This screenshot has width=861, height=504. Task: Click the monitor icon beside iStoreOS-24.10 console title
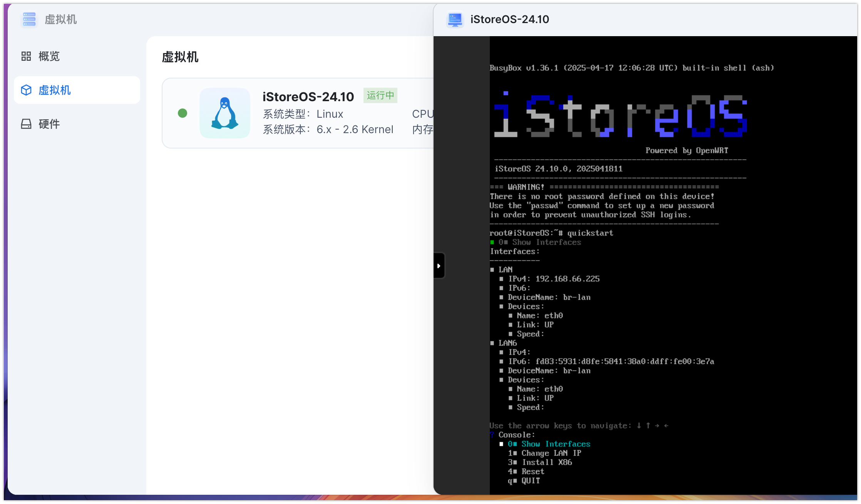pos(455,19)
